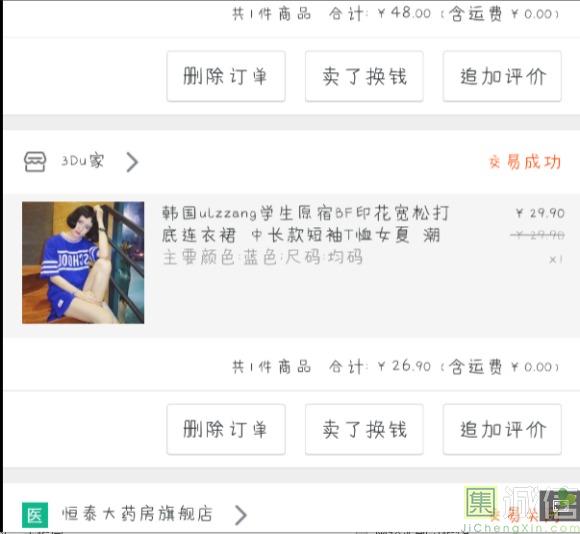Click the ¥29.90 item price
The height and width of the screenshot is (534, 580).
pyautogui.click(x=540, y=213)
